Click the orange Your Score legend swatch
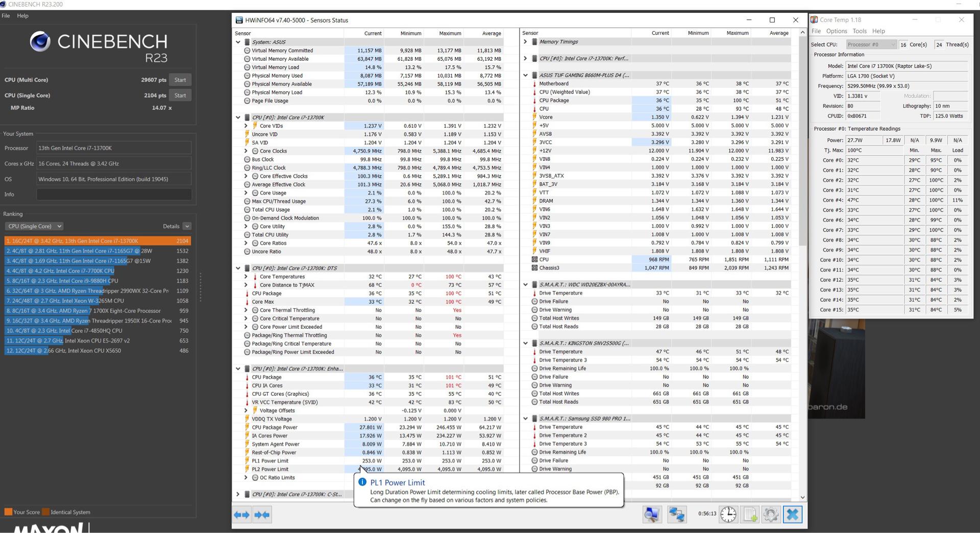 [x=8, y=512]
